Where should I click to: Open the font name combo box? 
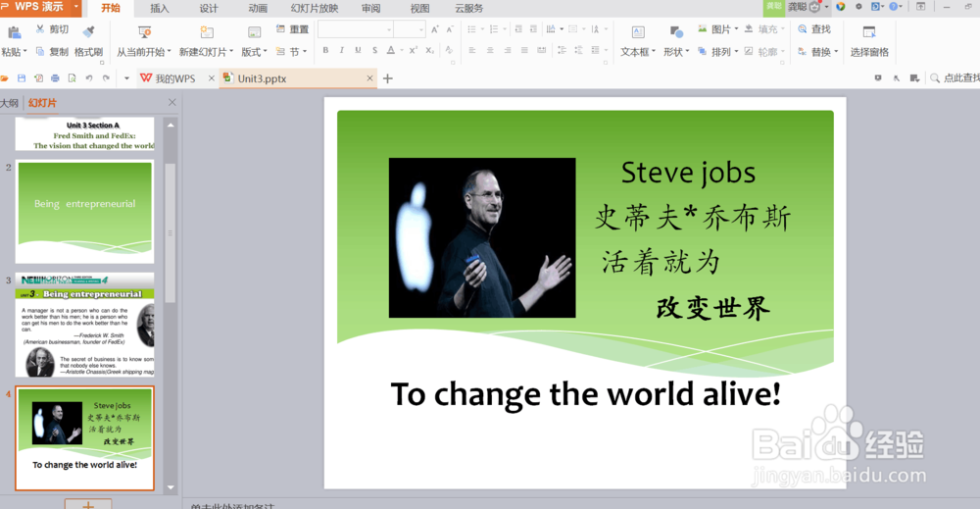click(x=356, y=29)
